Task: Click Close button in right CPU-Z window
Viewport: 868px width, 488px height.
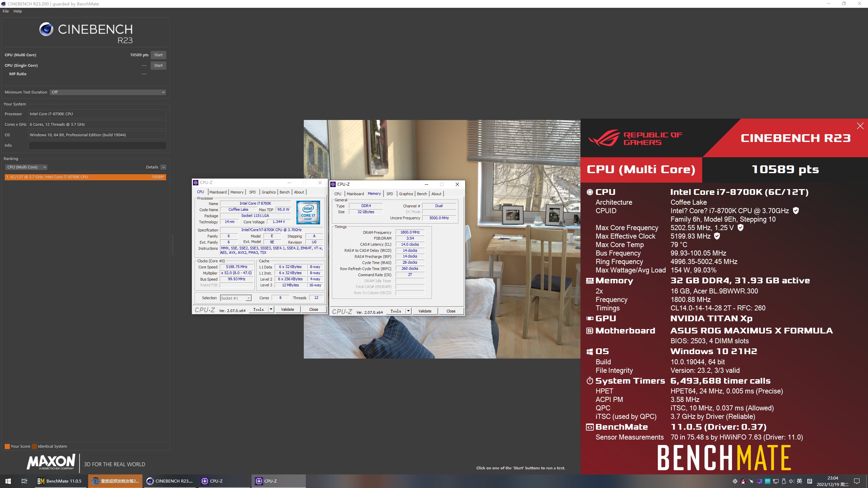Action: tap(451, 311)
